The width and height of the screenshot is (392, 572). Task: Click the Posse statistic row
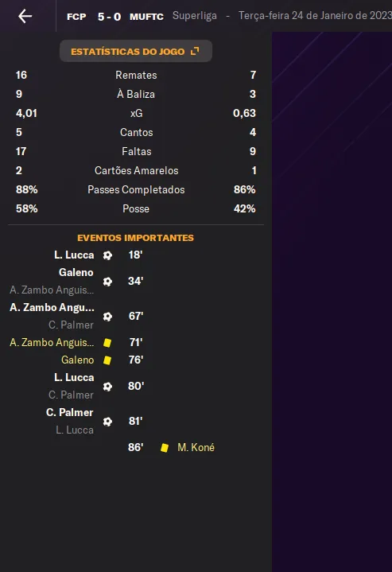136,208
